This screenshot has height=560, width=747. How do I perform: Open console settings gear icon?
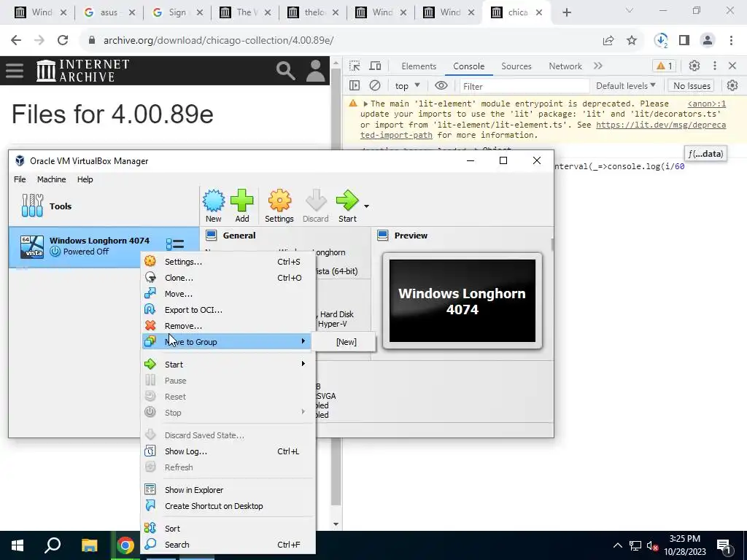(x=732, y=86)
